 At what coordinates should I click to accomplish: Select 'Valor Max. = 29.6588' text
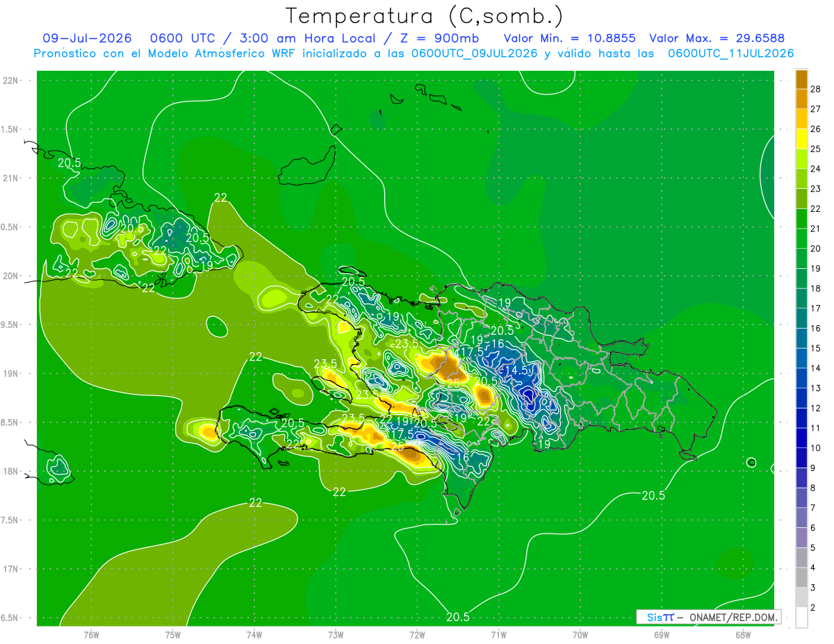click(x=717, y=38)
